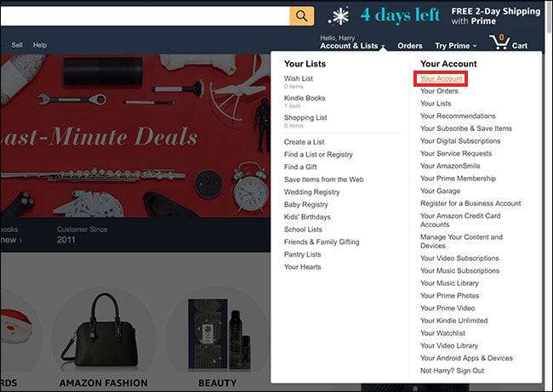Click the search input field

[145, 16]
